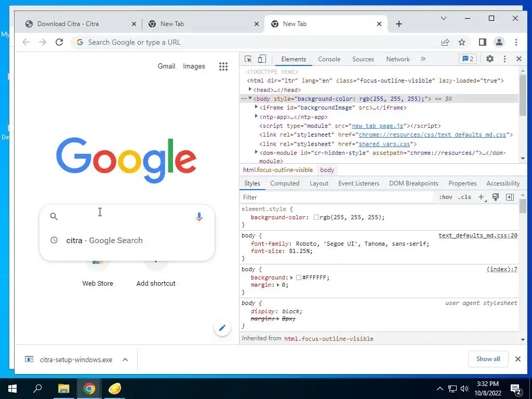Image resolution: width=532 pixels, height=399 pixels.
Task: Toggle the browser side panel icon
Action: 483,42
